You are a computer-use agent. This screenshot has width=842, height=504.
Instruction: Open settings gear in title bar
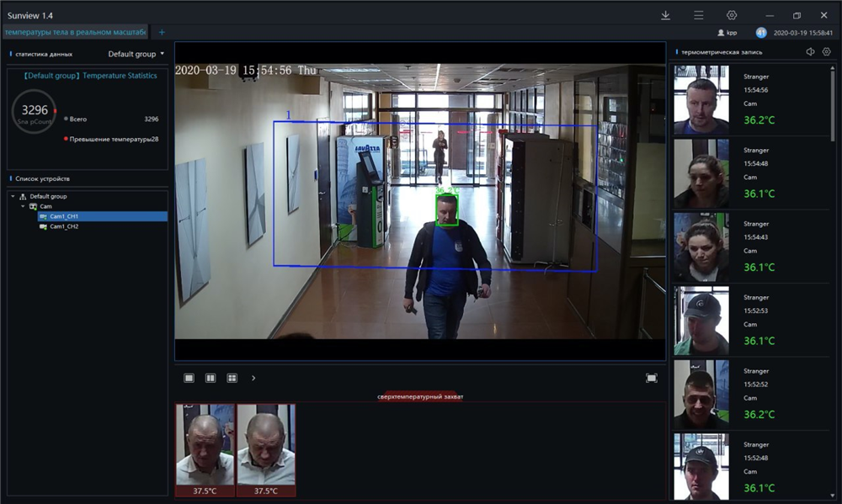[x=732, y=15]
